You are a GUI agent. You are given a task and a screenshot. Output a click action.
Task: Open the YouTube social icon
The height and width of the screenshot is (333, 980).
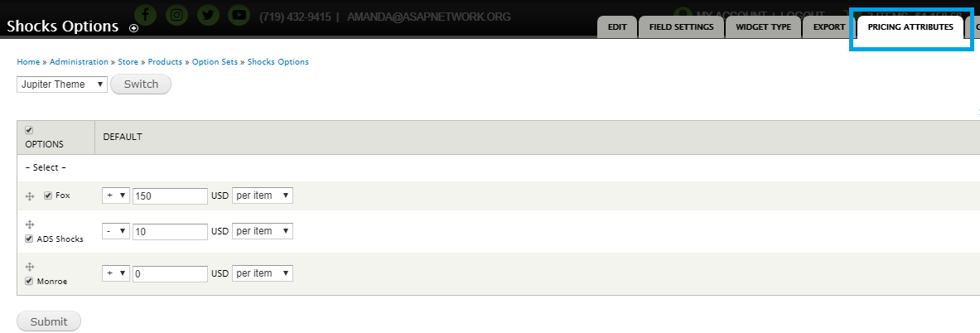(x=239, y=15)
